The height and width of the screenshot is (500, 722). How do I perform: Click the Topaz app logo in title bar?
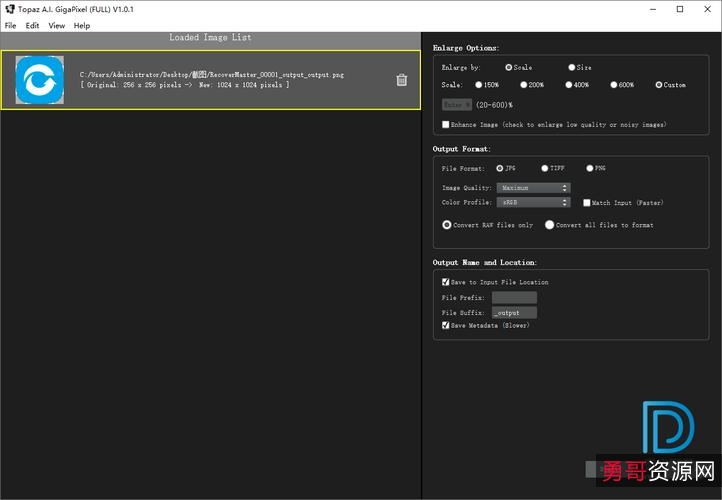pyautogui.click(x=10, y=9)
